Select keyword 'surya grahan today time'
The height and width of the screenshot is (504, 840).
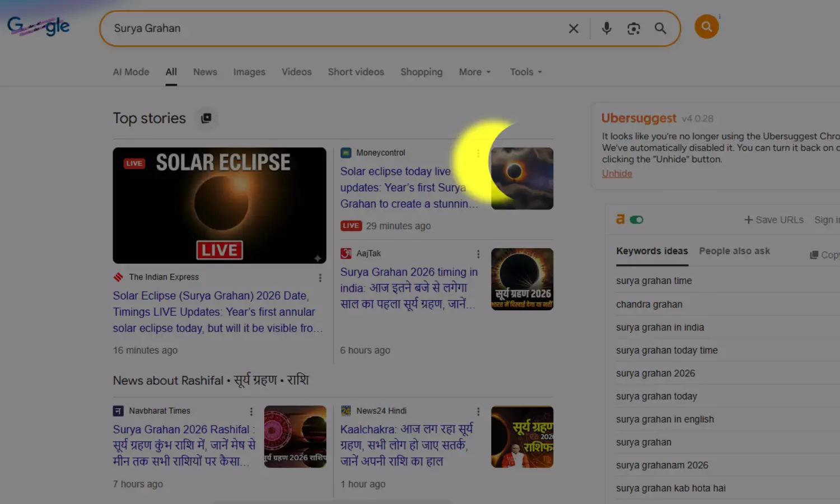666,351
